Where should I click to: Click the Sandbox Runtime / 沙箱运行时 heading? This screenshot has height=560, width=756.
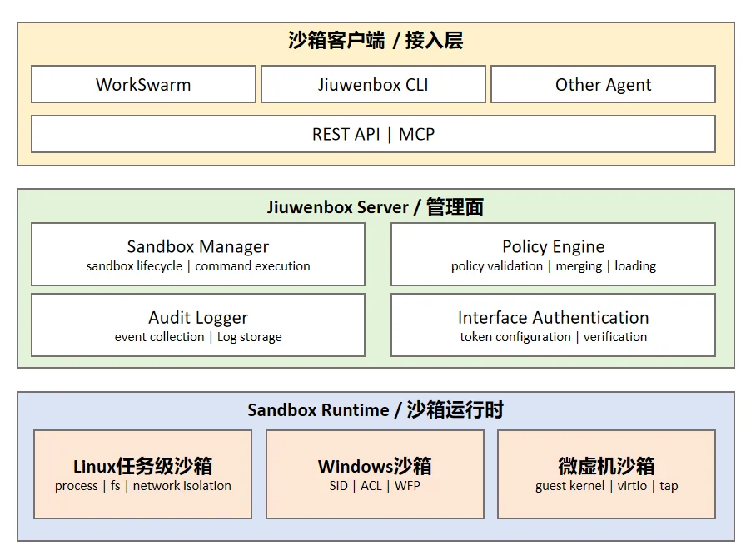[376, 410]
